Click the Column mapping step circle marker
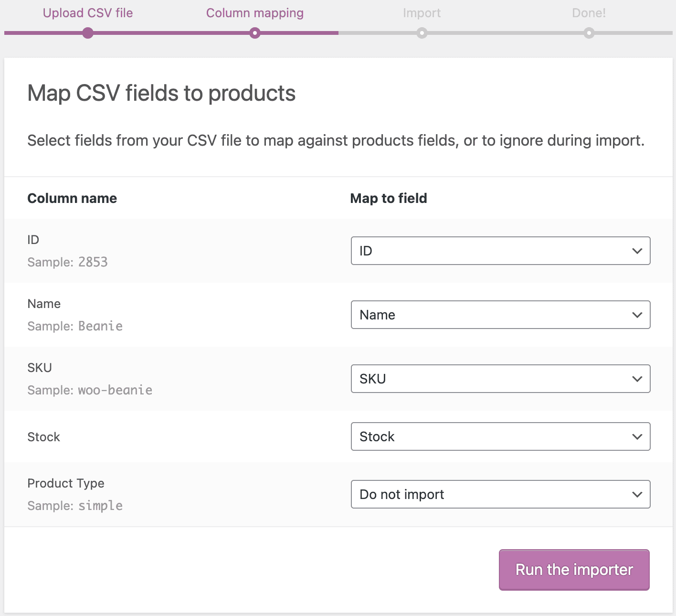The height and width of the screenshot is (616, 676). click(255, 33)
